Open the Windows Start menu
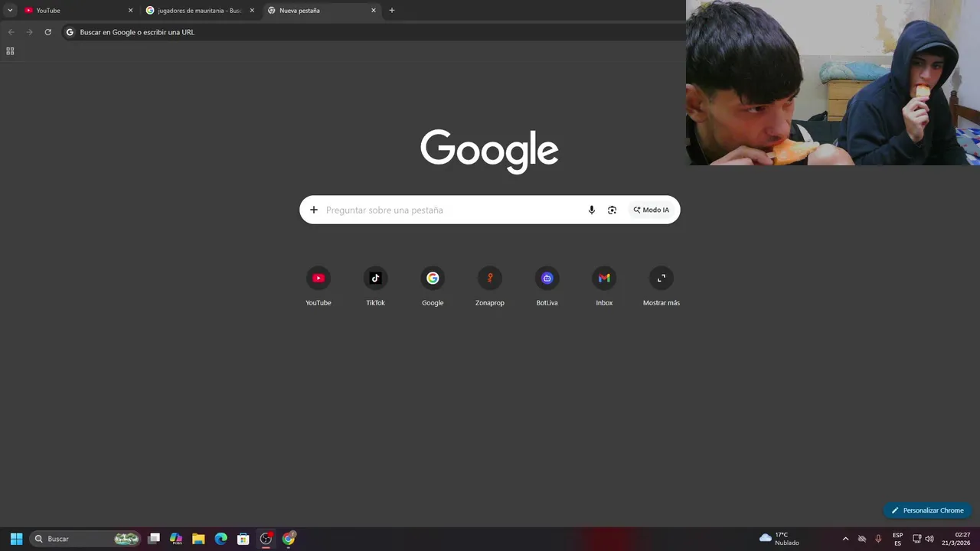Image resolution: width=980 pixels, height=551 pixels. 16,539
